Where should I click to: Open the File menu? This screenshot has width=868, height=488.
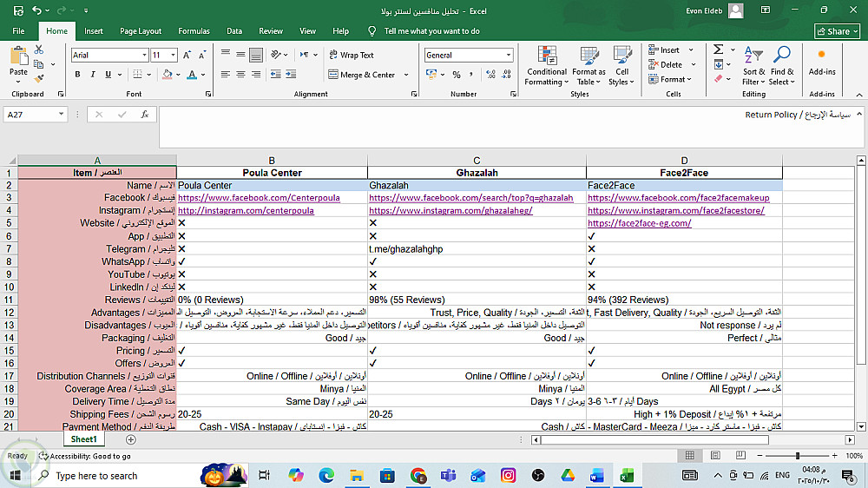pos(18,31)
